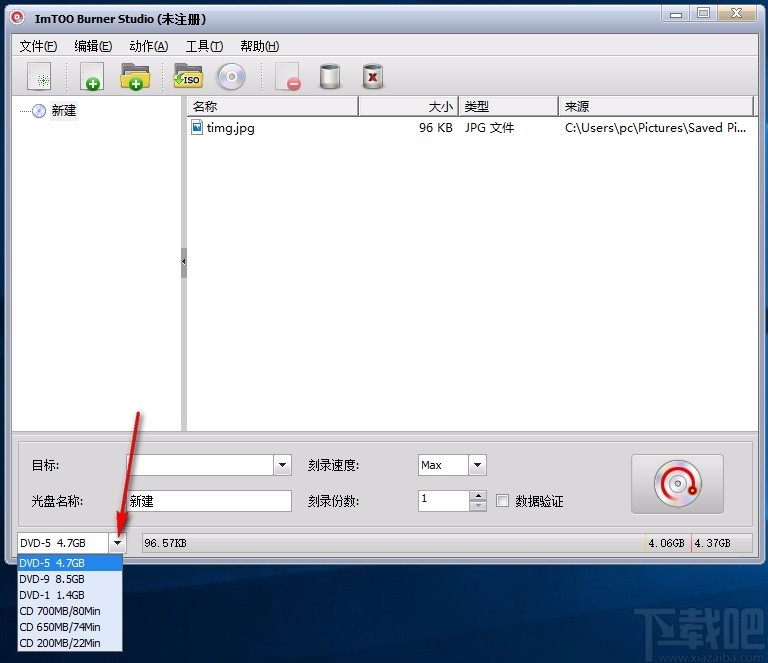
Task: Click the panel splitter collapse handle
Action: pos(184,262)
